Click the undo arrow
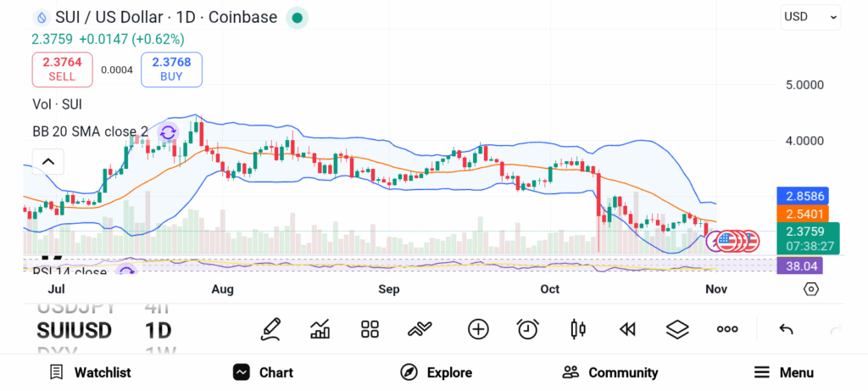Image resolution: width=868 pixels, height=391 pixels. (x=786, y=329)
